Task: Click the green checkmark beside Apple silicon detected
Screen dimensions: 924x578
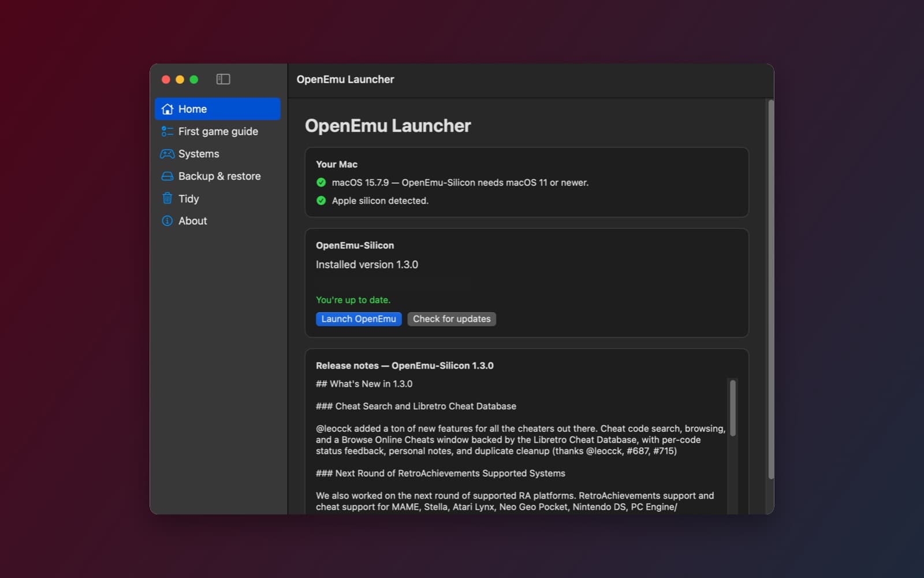Action: pos(321,201)
